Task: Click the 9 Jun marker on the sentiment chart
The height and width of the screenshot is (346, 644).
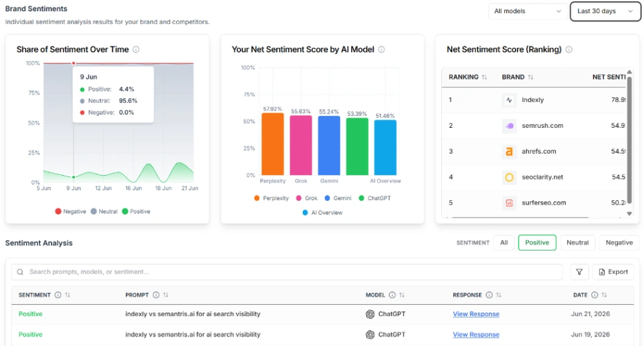Action: pos(74,177)
